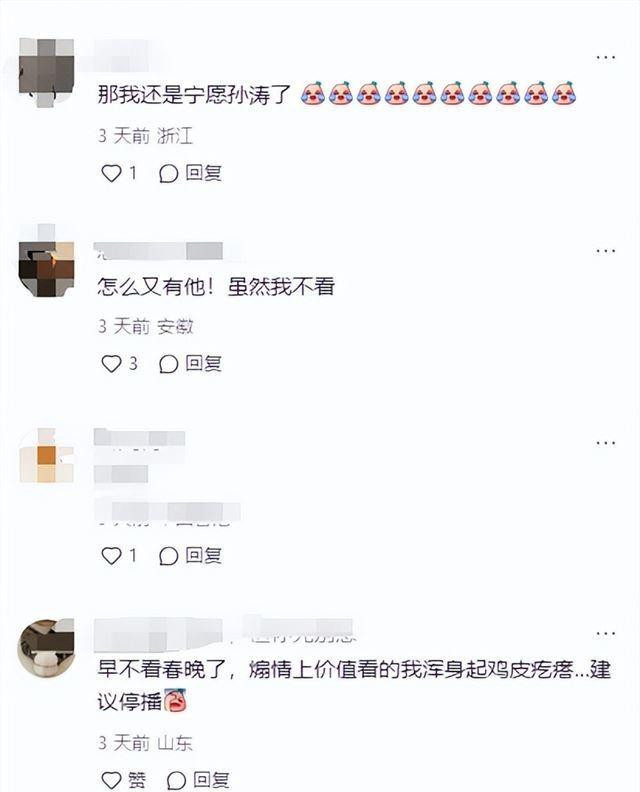Image resolution: width=640 pixels, height=792 pixels.
Task: Open more options for 怎么又有他 comment
Action: [x=606, y=251]
